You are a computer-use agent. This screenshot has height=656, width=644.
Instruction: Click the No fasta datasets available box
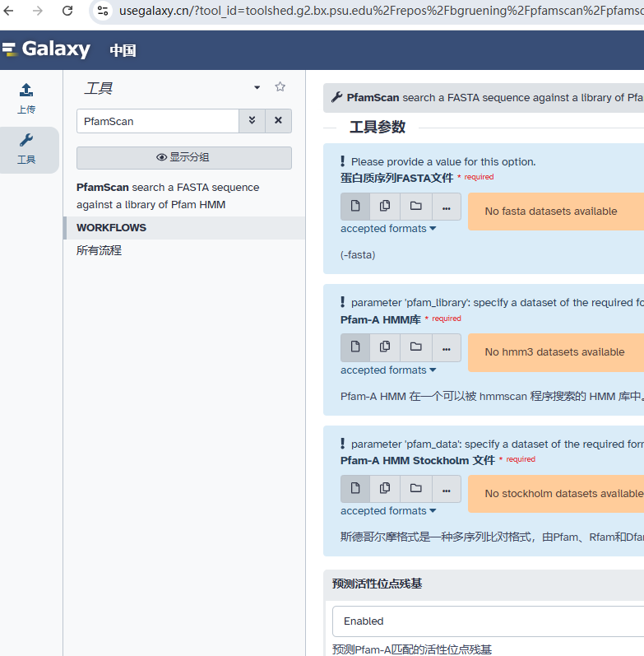[556, 212]
